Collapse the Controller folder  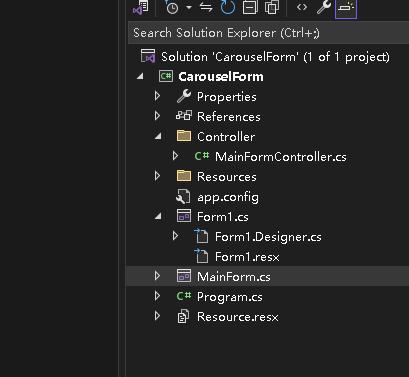point(158,136)
